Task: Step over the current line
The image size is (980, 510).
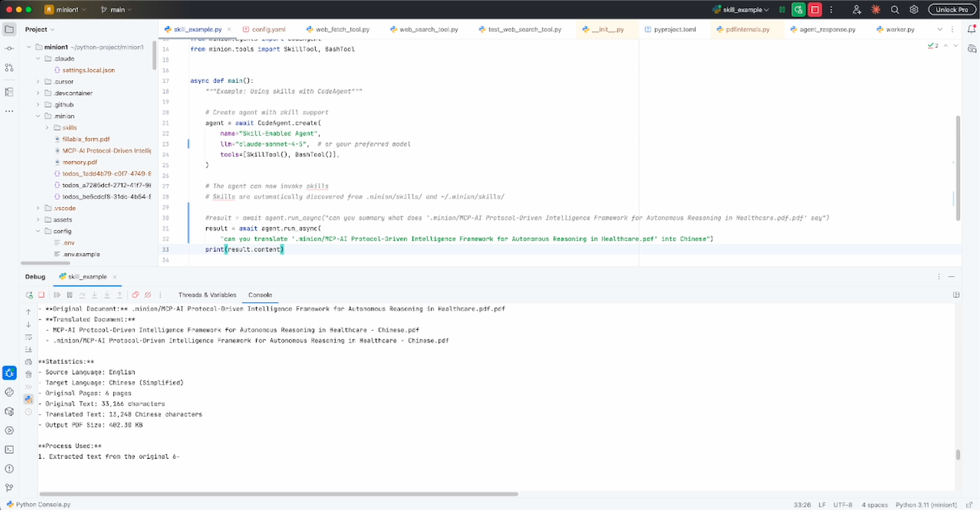Action: click(83, 295)
